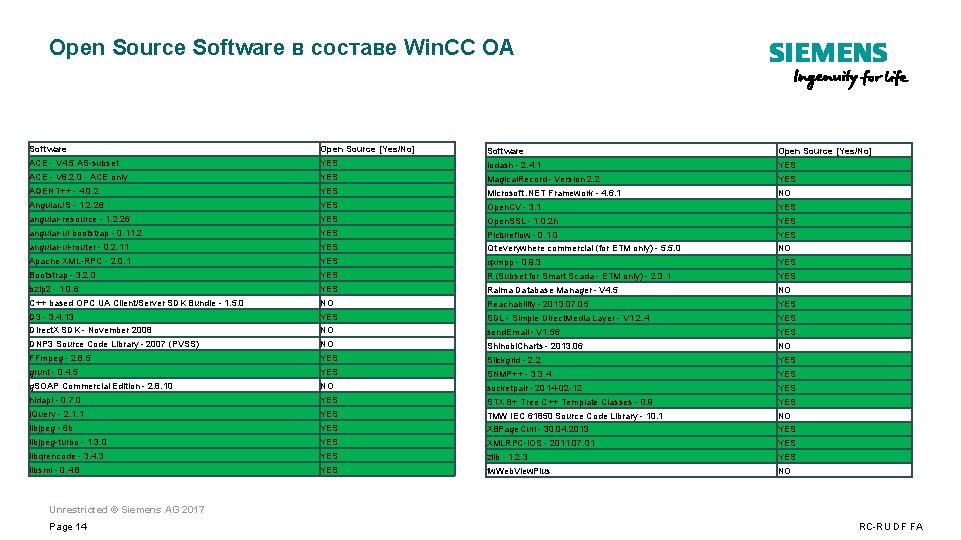This screenshot has width=961, height=540.
Task: Click 'Unrestricted © Siemens AG 2017' footer text
Action: coord(127,509)
